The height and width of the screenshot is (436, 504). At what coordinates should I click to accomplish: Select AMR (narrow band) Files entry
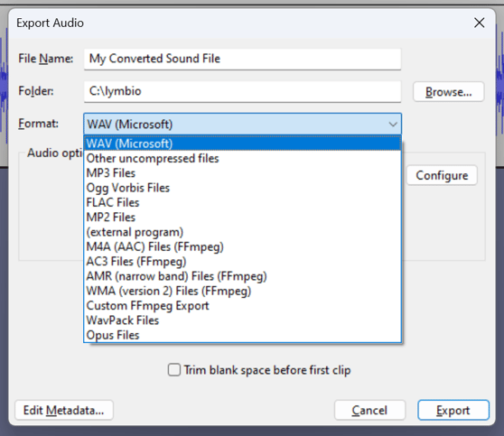(242, 276)
